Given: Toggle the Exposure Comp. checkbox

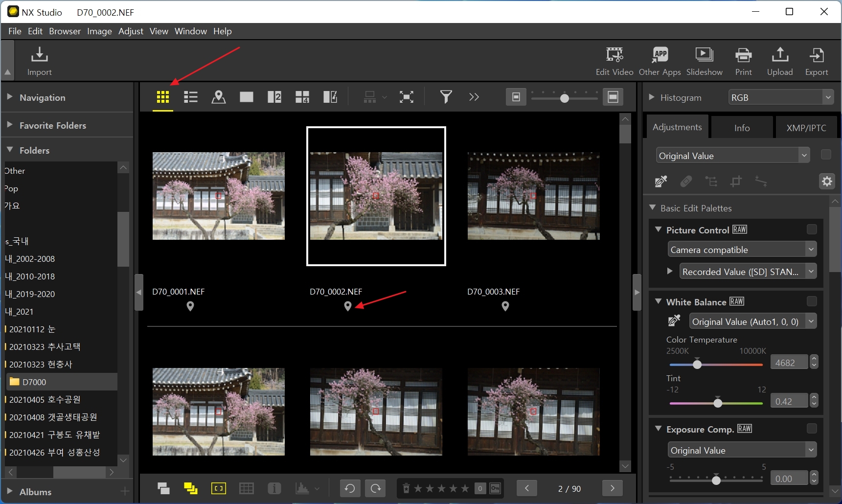Looking at the screenshot, I should tap(812, 429).
